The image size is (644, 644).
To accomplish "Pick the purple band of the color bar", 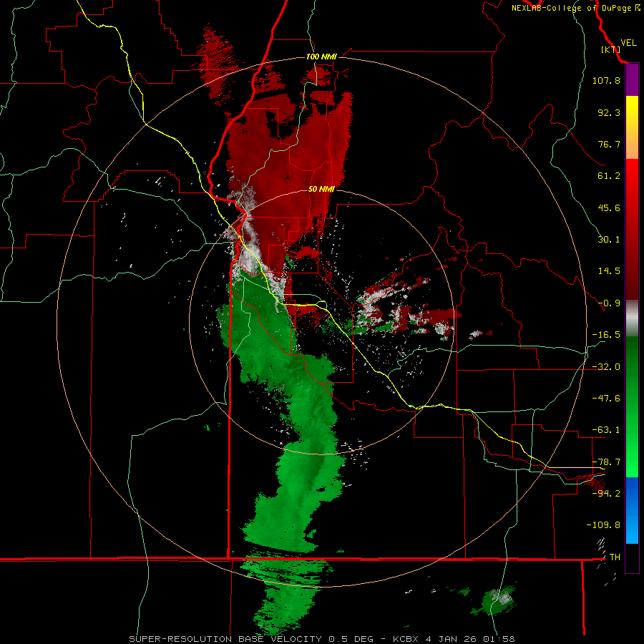I will point(632,80).
